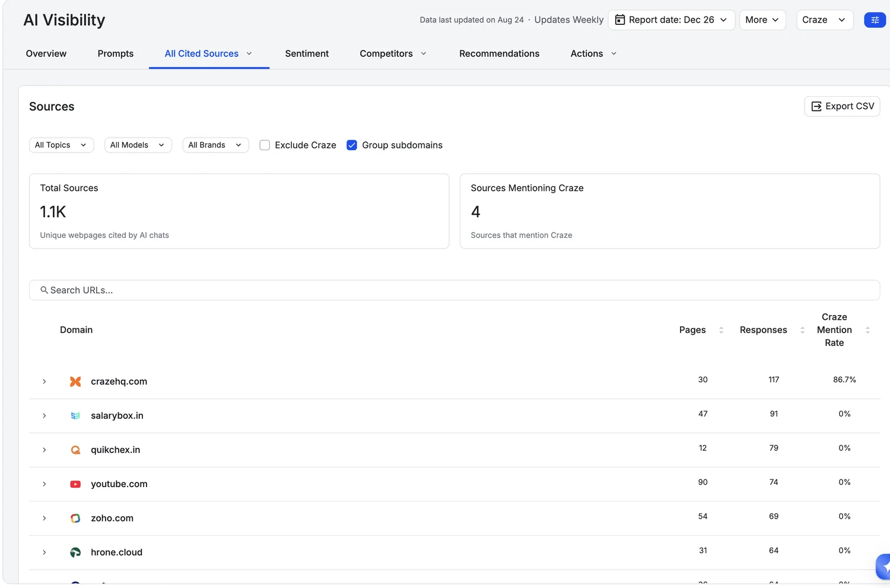890x588 pixels.
Task: Click the quikchex.in favicon icon
Action: pos(75,450)
